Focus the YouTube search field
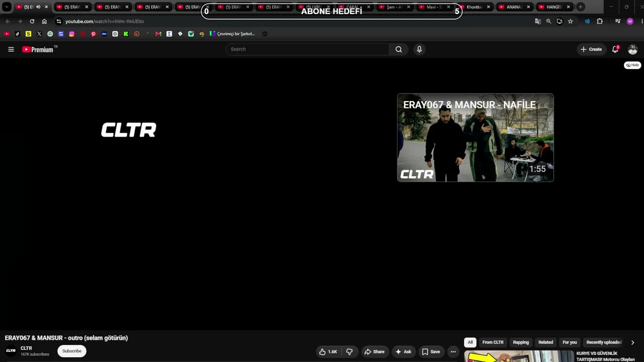 click(307, 49)
